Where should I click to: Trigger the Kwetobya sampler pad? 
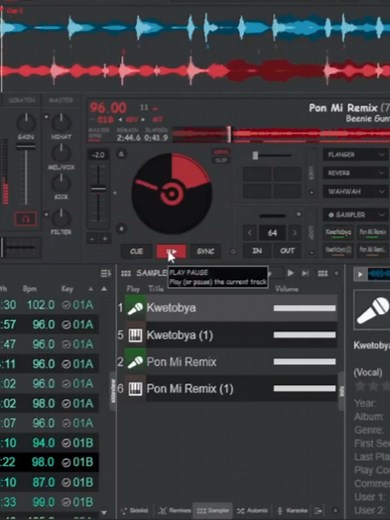point(338,232)
